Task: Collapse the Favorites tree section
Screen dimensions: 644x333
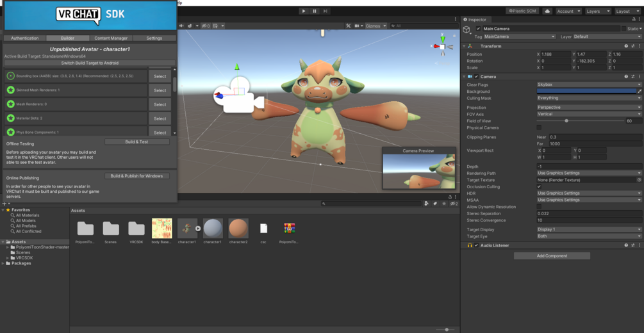Action: (x=3, y=210)
